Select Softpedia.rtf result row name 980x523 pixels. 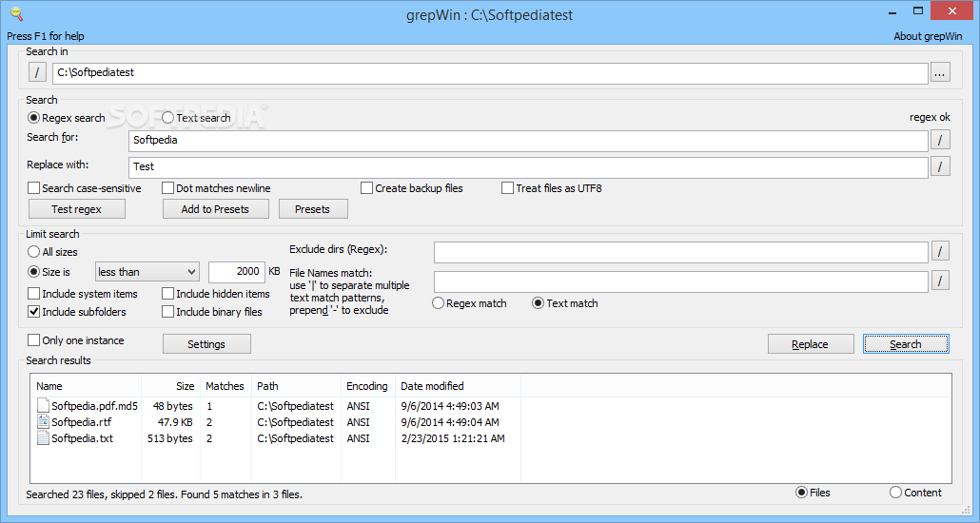[x=81, y=422]
